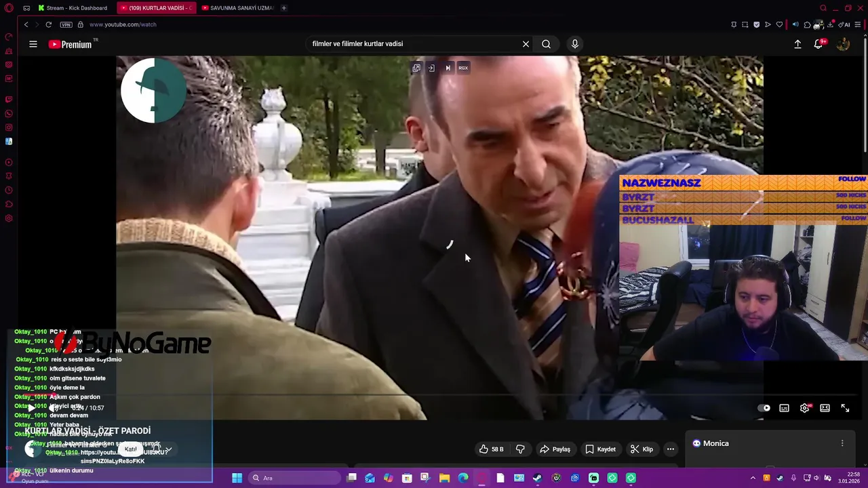Save the video with Kaydet
This screenshot has width=868, height=488.
point(601,449)
